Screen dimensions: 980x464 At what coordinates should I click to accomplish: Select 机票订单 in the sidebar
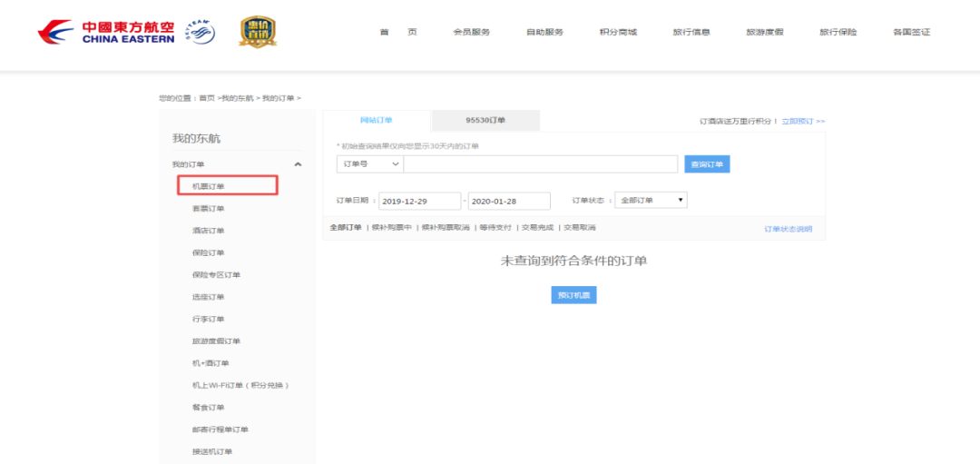(209, 186)
